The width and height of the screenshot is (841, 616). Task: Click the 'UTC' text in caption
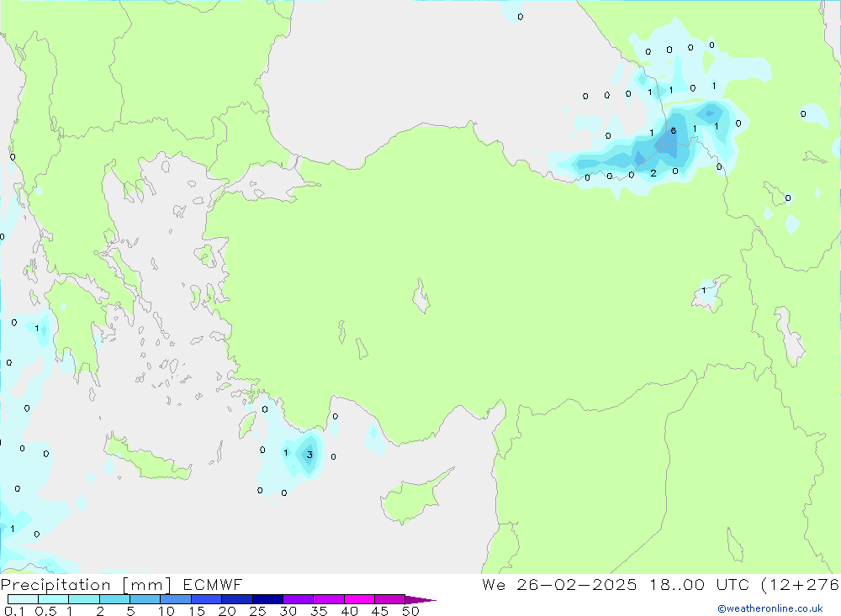coord(733,584)
